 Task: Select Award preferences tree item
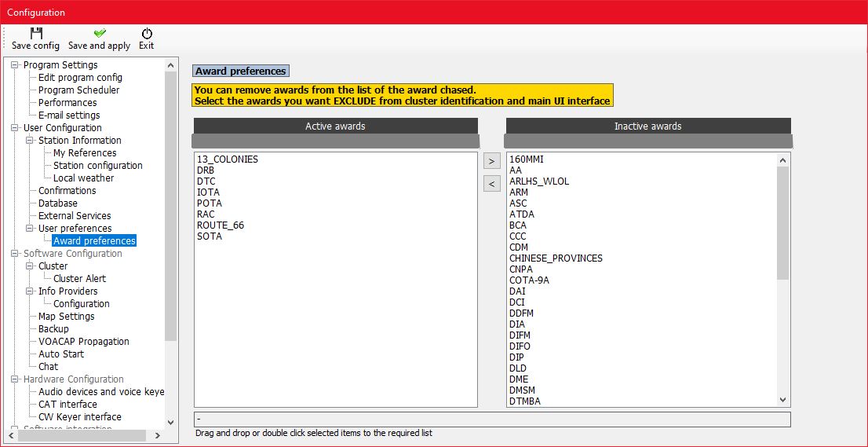[94, 241]
